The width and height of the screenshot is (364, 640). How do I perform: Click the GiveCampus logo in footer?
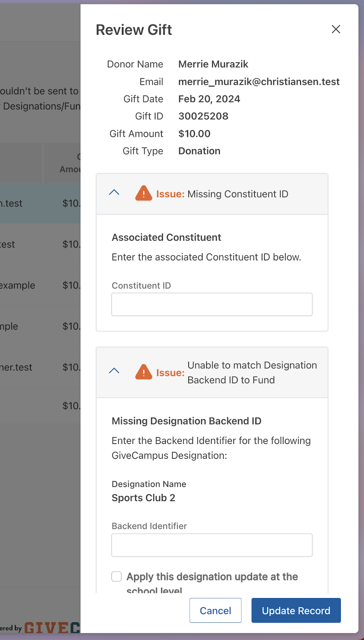coord(52,628)
